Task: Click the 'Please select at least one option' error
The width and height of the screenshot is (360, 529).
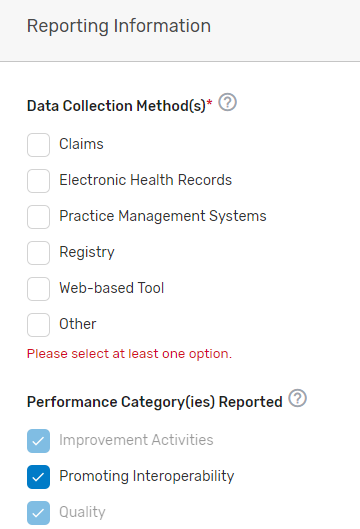Action: point(130,354)
